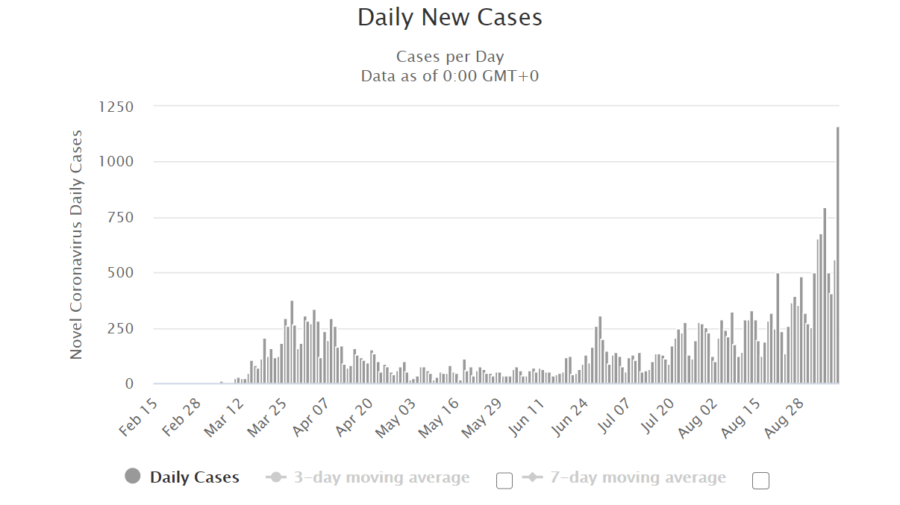Click the 500 y-axis value label
The image size is (900, 505).
(120, 273)
